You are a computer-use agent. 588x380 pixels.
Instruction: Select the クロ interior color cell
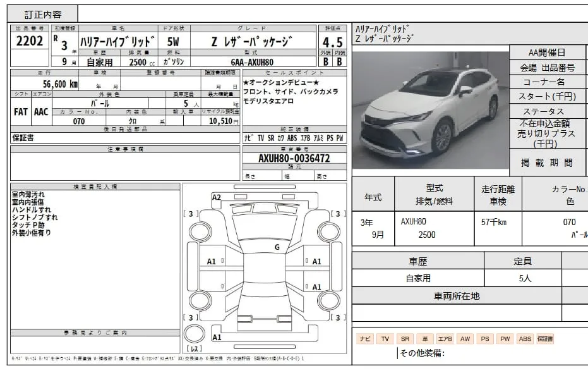point(133,121)
